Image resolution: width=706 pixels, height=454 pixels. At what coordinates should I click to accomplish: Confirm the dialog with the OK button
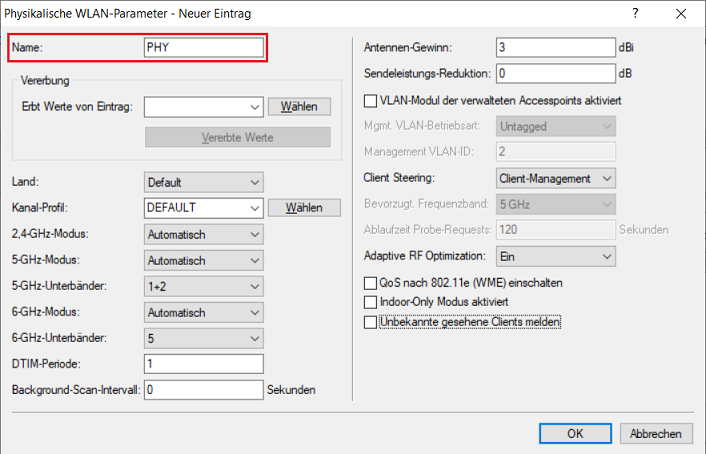coord(575,433)
